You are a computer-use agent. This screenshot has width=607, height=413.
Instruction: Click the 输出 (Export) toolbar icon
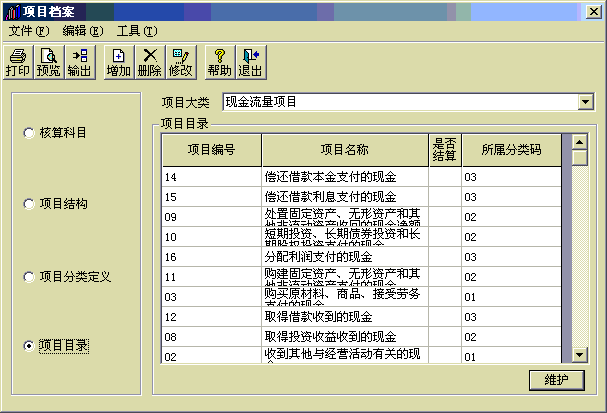(79, 62)
